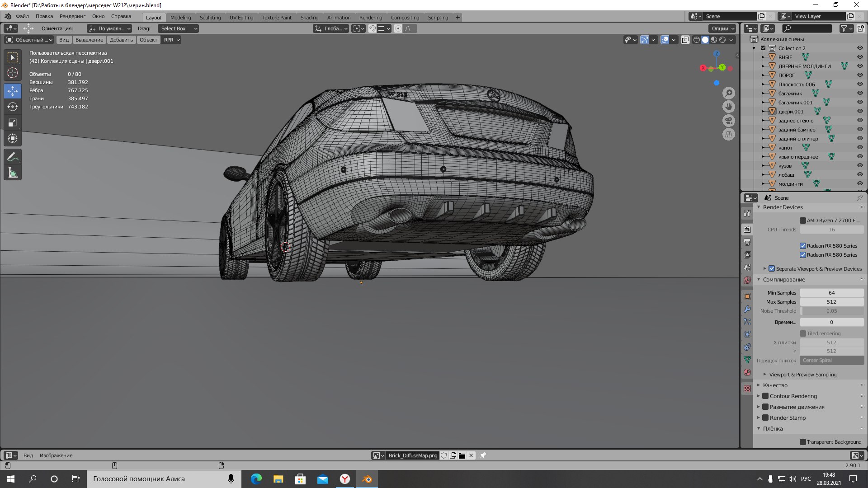868x488 pixels.
Task: Hide the капот object with eye icon
Action: point(860,147)
